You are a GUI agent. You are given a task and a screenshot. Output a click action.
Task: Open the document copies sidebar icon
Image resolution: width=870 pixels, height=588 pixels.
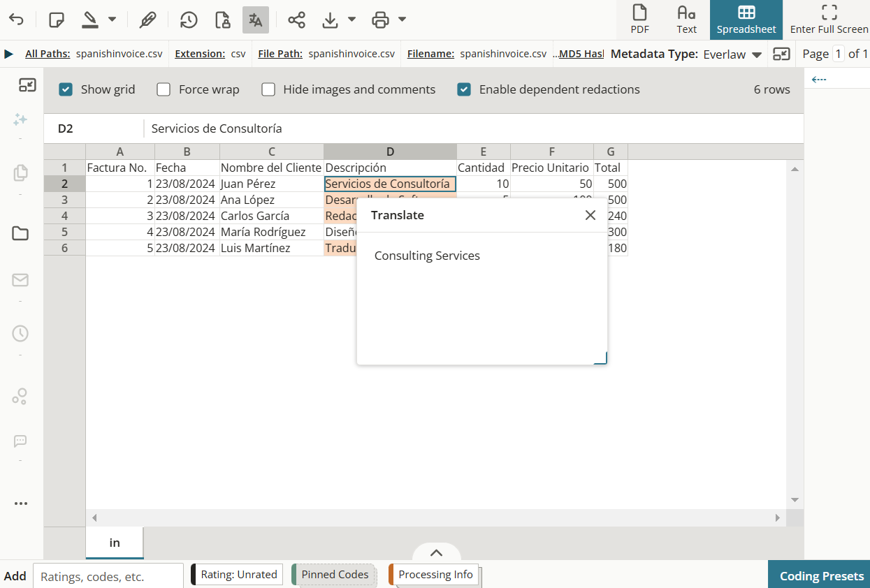(20, 172)
